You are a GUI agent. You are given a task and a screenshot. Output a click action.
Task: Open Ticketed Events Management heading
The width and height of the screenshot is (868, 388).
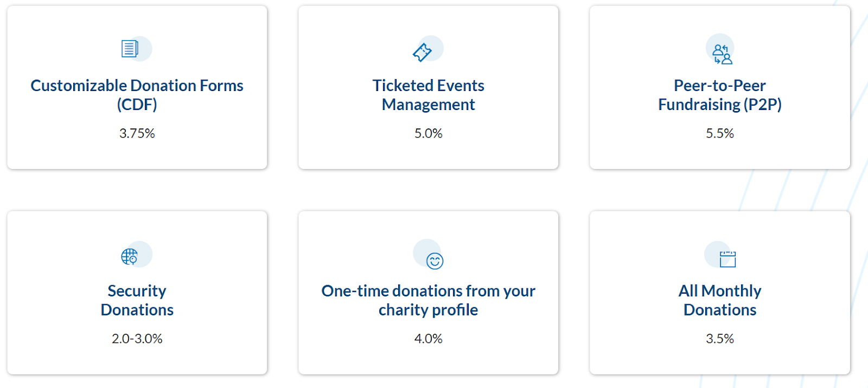[428, 95]
